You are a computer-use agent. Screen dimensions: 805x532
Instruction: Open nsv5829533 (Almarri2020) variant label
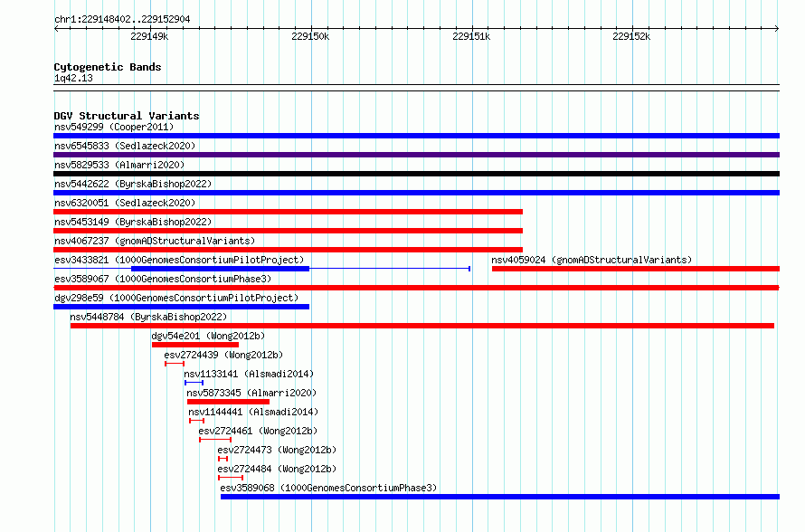pos(119,165)
